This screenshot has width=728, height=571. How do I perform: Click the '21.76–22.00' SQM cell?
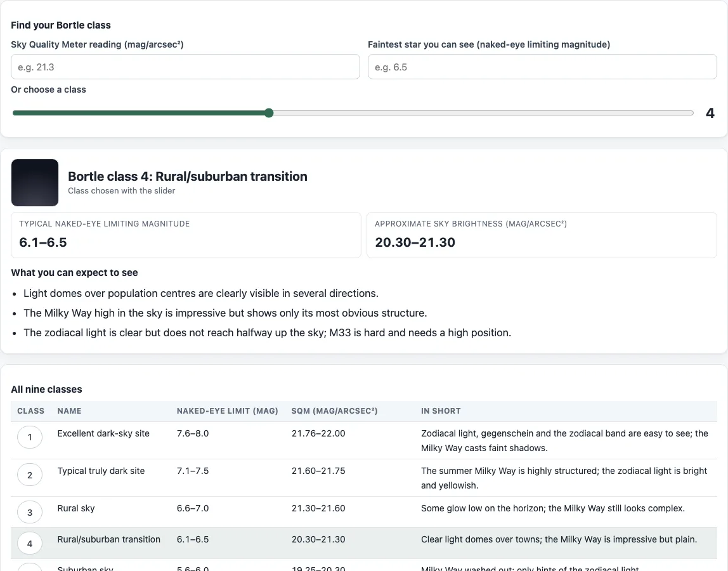pos(318,433)
